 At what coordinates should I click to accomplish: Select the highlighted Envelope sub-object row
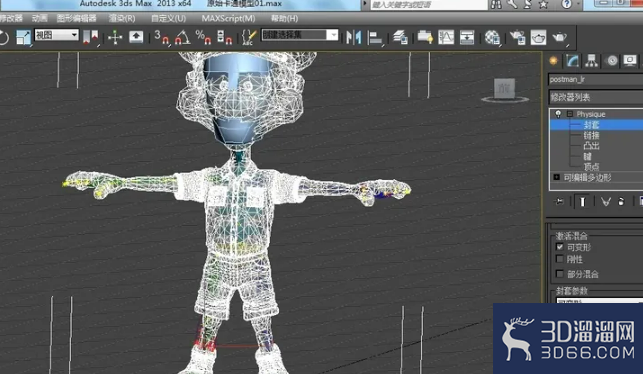(597, 125)
